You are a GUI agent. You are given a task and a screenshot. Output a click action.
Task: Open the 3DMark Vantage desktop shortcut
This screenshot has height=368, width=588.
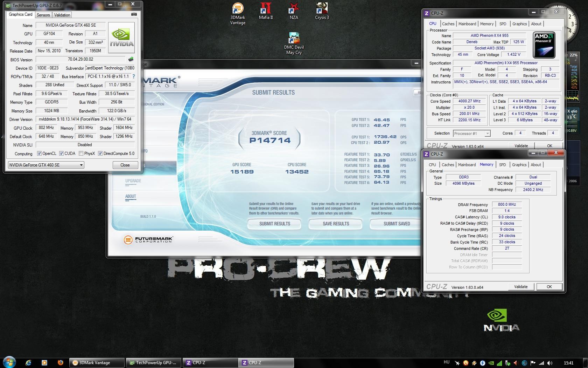click(x=238, y=14)
